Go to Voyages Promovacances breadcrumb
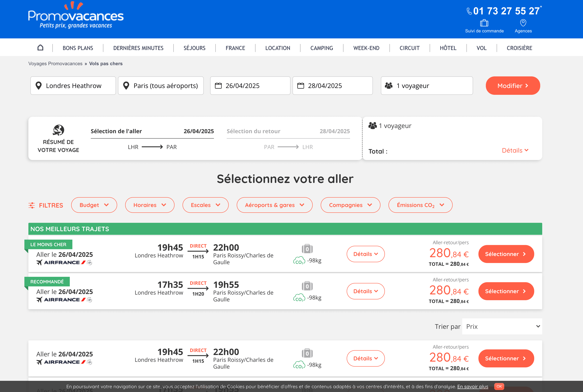 click(x=55, y=64)
